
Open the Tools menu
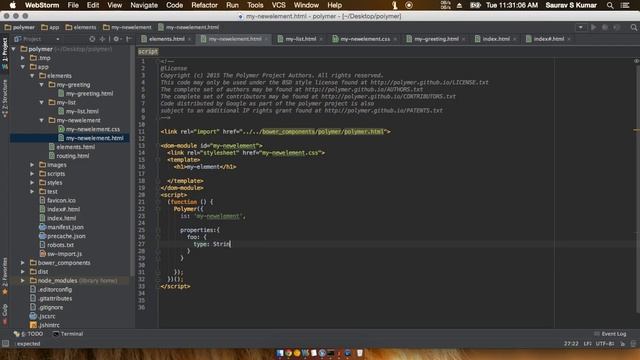[255, 5]
